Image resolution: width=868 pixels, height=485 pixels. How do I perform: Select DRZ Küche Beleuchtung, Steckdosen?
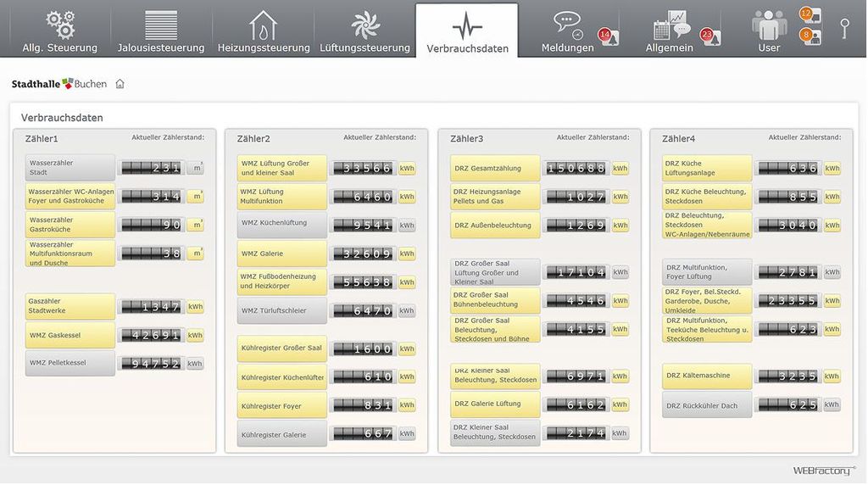click(x=707, y=196)
